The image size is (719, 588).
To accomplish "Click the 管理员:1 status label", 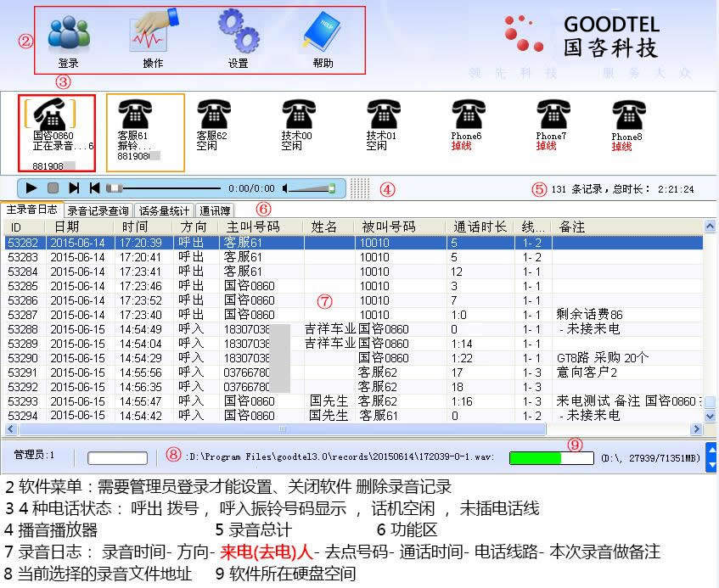I will point(35,455).
